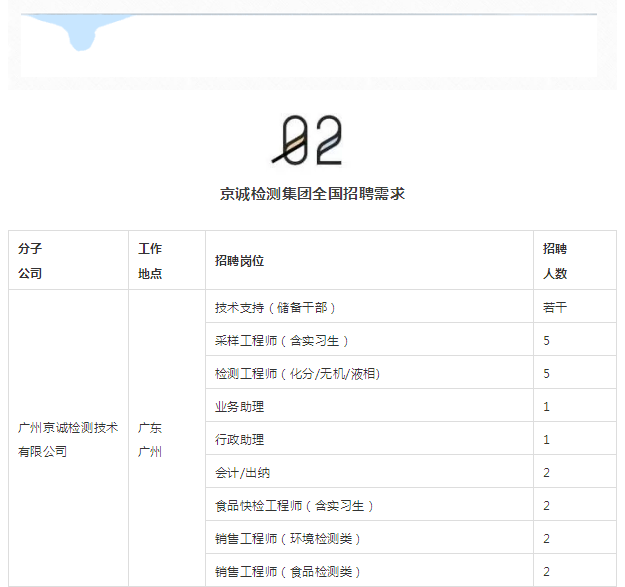Click the 业务助理 job entry

tap(239, 407)
